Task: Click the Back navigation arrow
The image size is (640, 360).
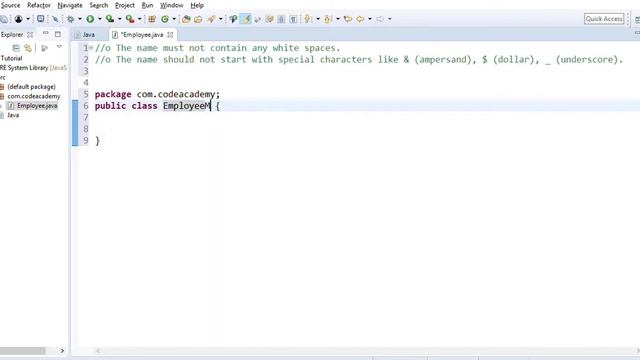Action: [360, 19]
